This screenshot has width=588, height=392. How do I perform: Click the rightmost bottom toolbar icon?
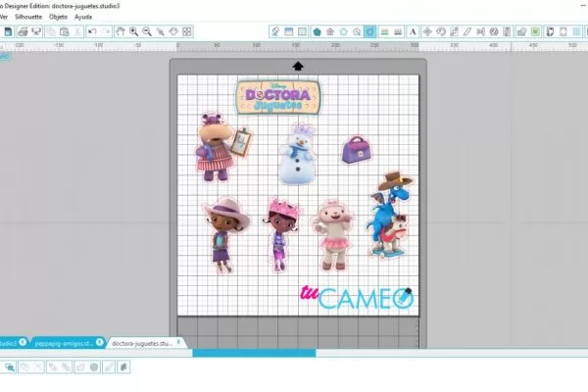123,367
